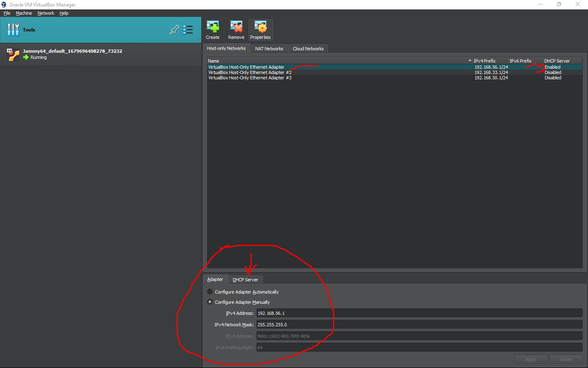The height and width of the screenshot is (368, 588).
Task: Open the Cloud Networks tab
Action: click(x=308, y=48)
